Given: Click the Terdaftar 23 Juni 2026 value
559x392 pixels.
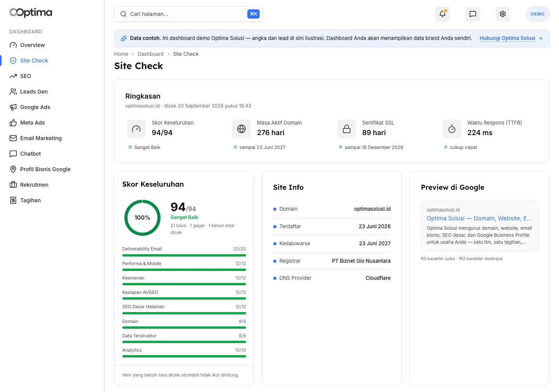Looking at the screenshot, I should point(375,226).
